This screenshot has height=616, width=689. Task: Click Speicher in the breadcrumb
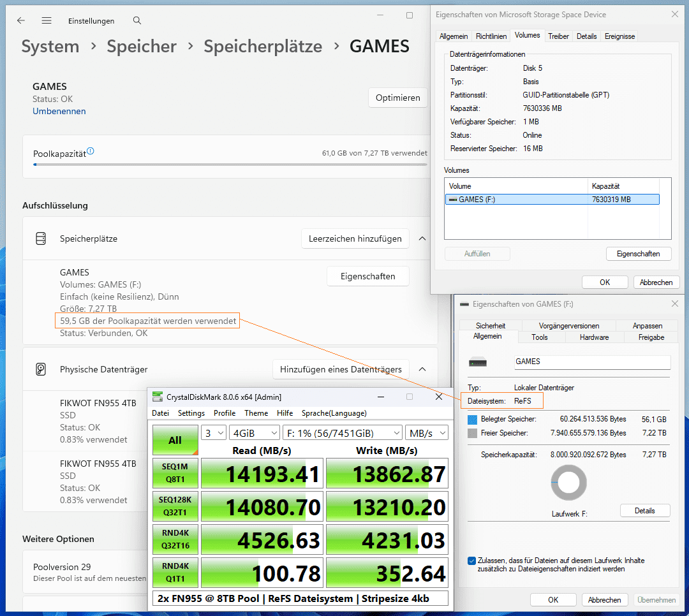tap(142, 46)
